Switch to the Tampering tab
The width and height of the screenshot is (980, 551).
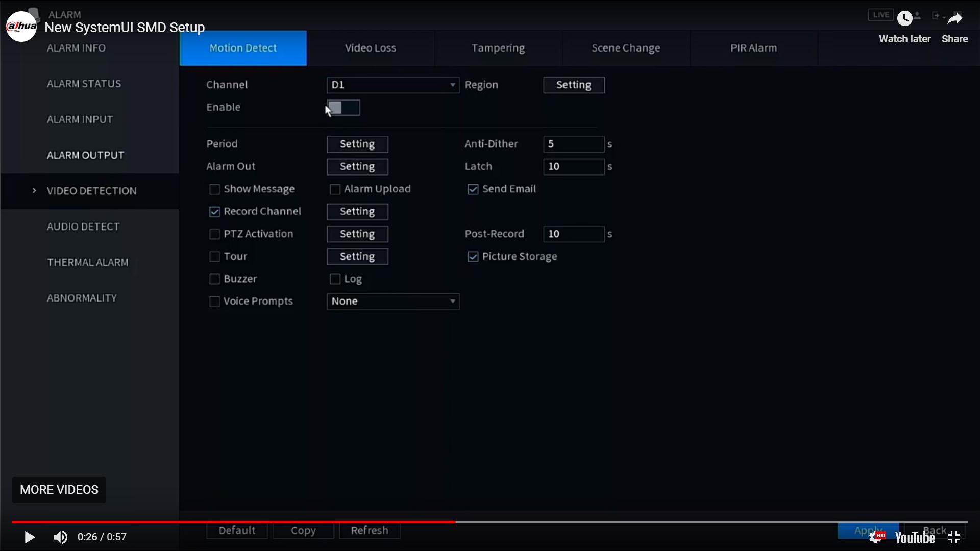pyautogui.click(x=498, y=48)
